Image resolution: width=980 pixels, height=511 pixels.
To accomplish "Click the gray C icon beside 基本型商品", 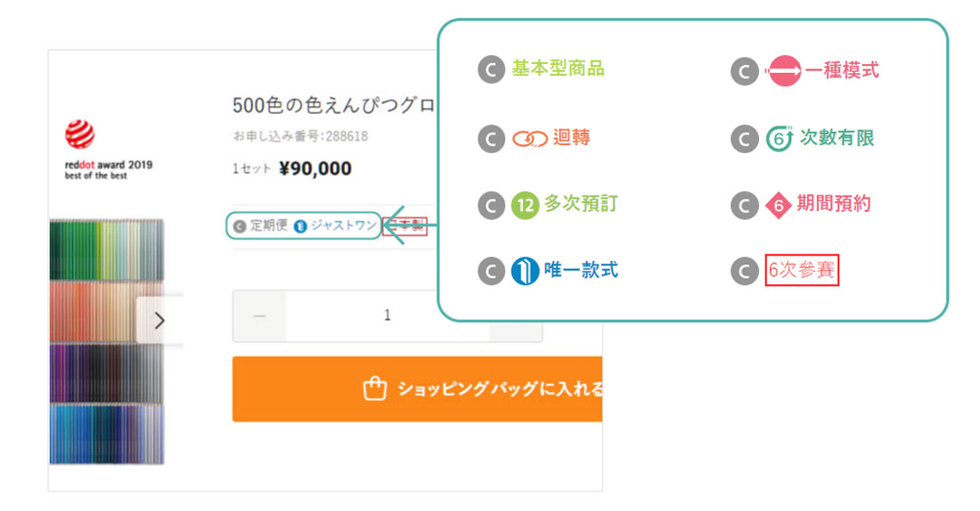I will click(x=491, y=70).
